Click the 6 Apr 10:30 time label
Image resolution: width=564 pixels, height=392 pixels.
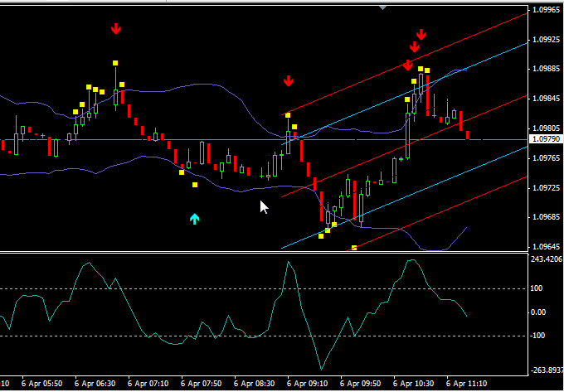point(413,383)
